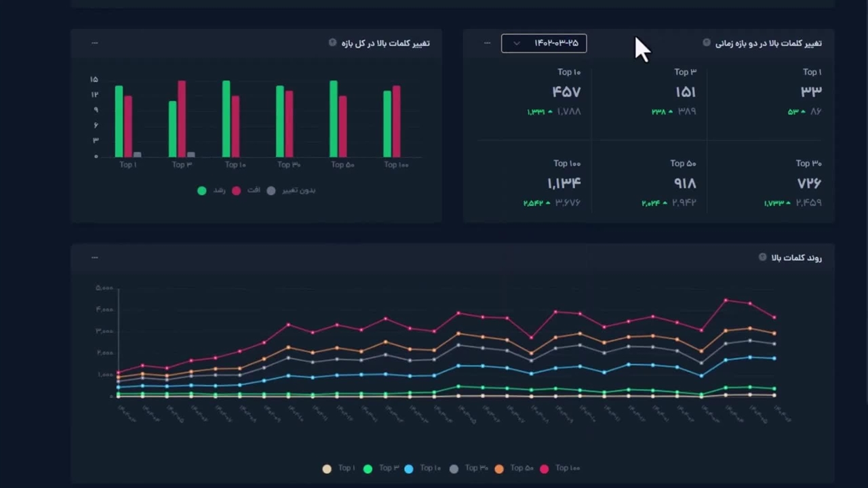The width and height of the screenshot is (868, 488).
Task: Open three-dot menu beside the date dropdown
Action: pyautogui.click(x=487, y=43)
